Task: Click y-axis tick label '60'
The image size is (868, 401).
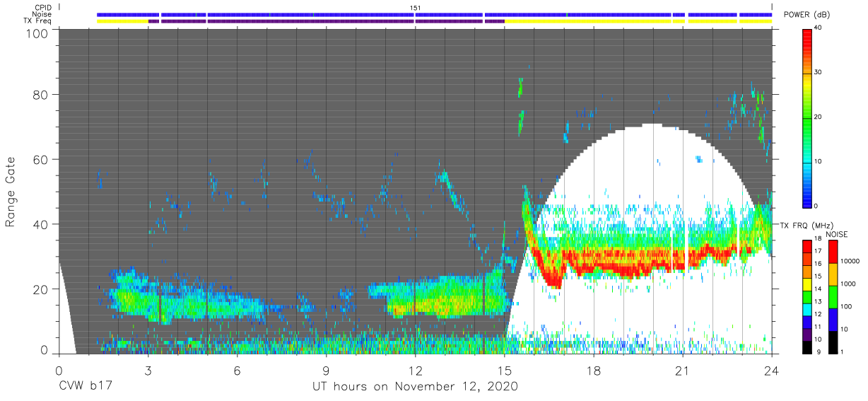Action: pos(41,159)
